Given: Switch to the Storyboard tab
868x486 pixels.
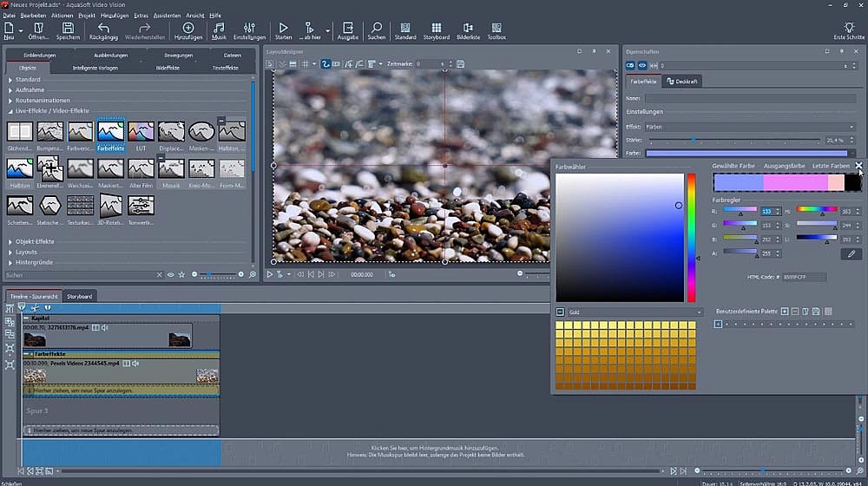Looking at the screenshot, I should point(79,297).
